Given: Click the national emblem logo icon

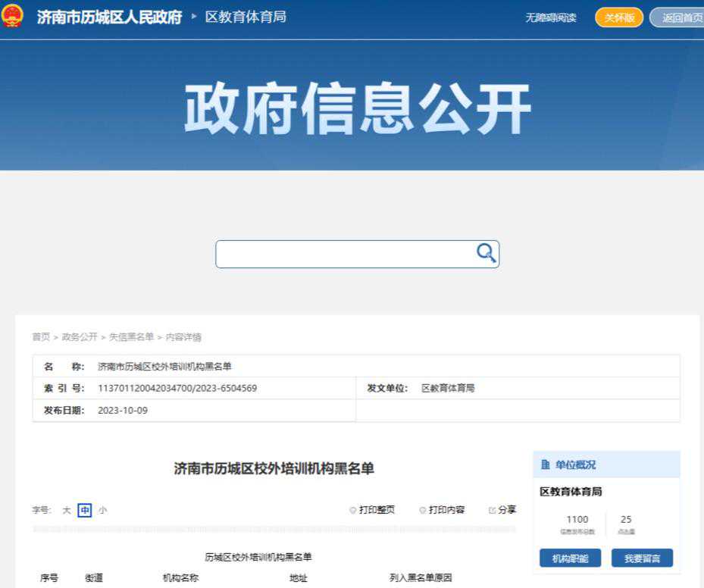Looking at the screenshot, I should (x=12, y=17).
